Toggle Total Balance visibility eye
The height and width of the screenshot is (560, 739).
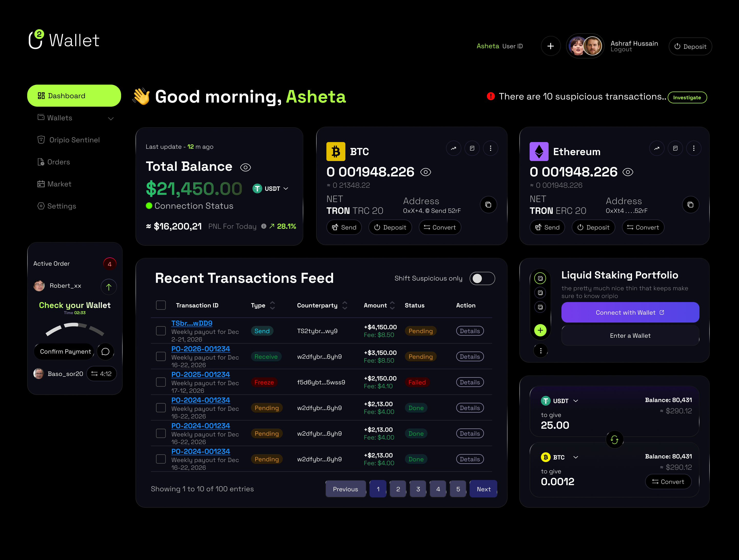[x=246, y=167]
